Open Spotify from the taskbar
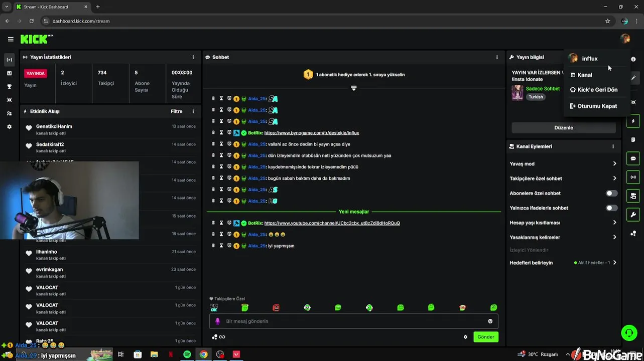Image resolution: width=644 pixels, height=361 pixels. (x=187, y=354)
